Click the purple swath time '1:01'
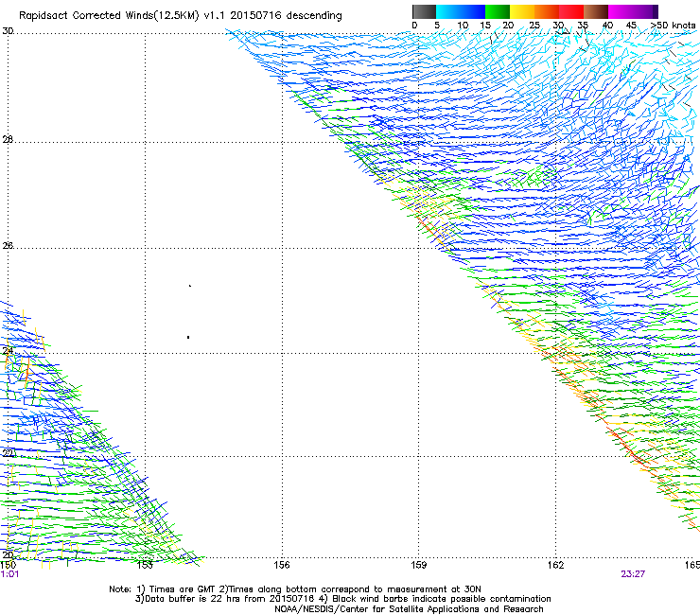This screenshot has width=700, height=615. point(9,574)
